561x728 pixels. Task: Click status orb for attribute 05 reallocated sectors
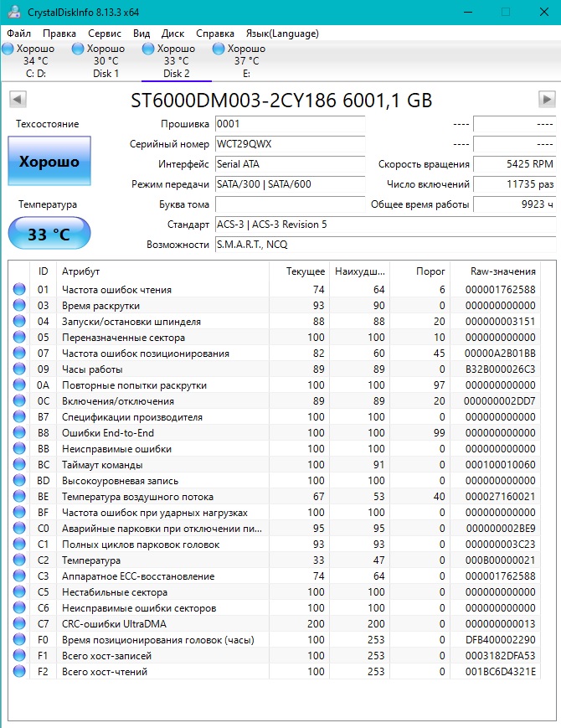[19, 337]
